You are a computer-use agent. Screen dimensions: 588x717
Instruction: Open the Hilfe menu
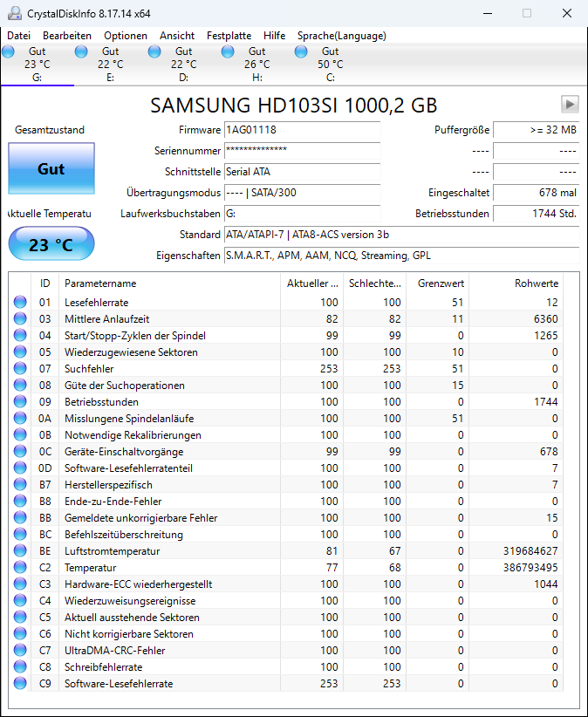(x=274, y=36)
